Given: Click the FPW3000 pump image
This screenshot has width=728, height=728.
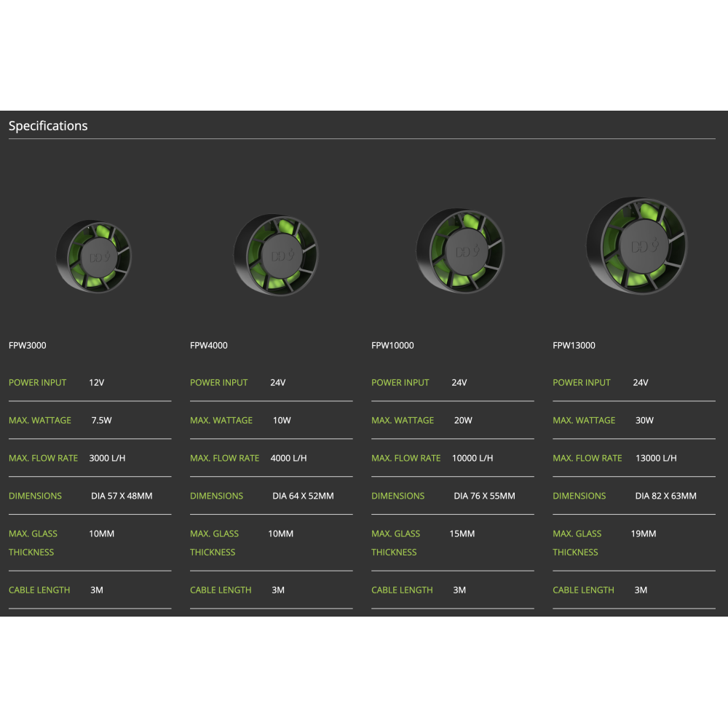Looking at the screenshot, I should click(94, 256).
